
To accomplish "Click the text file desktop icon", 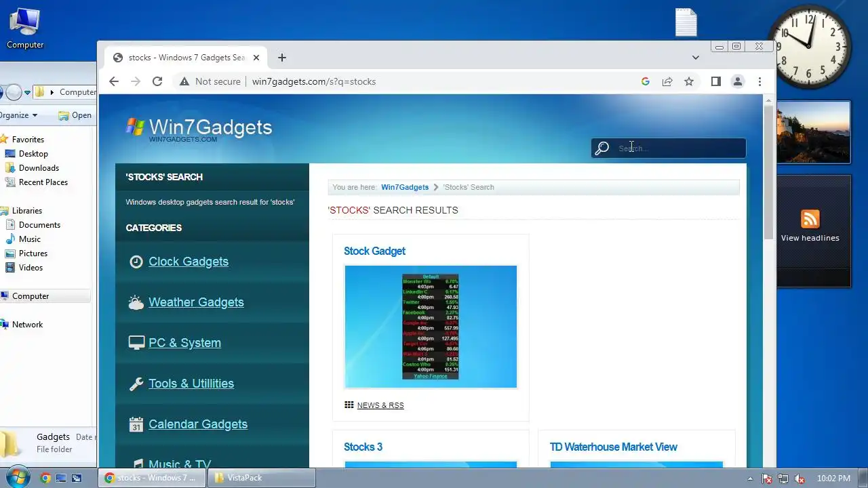I will click(686, 22).
